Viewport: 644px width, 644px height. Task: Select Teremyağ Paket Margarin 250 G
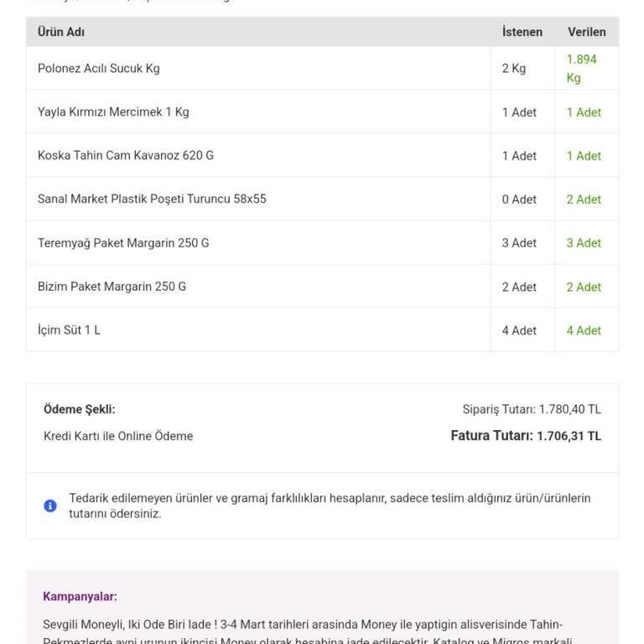[123, 243]
